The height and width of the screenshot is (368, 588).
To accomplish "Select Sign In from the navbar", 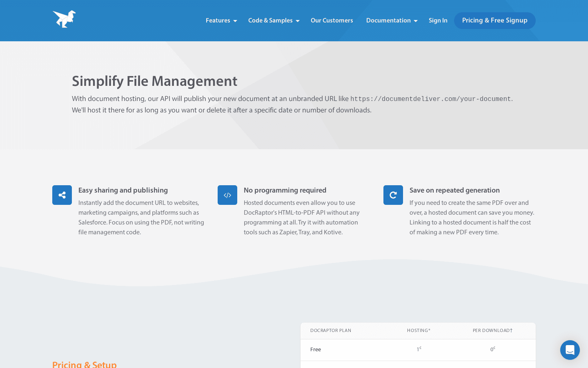I will pos(438,20).
